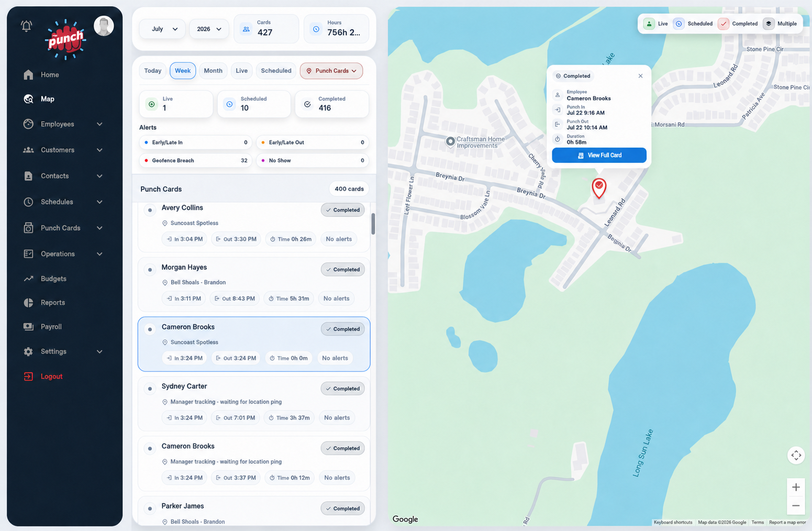Open the notifications bell icon
This screenshot has width=812, height=531.
pos(26,26)
